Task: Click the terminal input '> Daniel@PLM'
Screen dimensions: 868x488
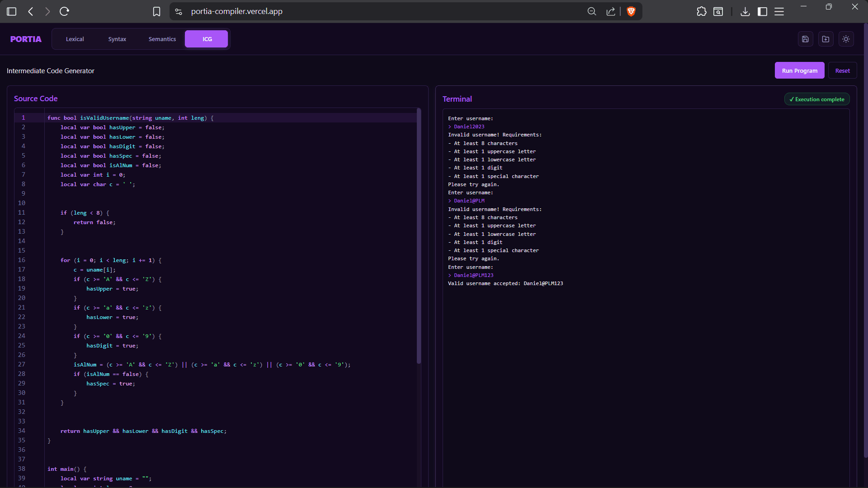Action: pyautogui.click(x=466, y=201)
